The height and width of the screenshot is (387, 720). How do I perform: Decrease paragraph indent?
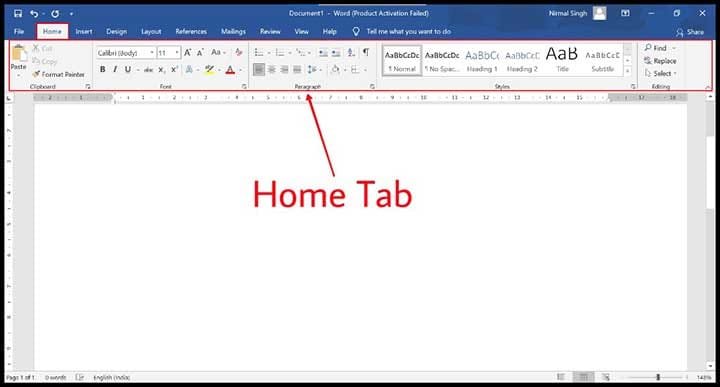click(x=323, y=53)
